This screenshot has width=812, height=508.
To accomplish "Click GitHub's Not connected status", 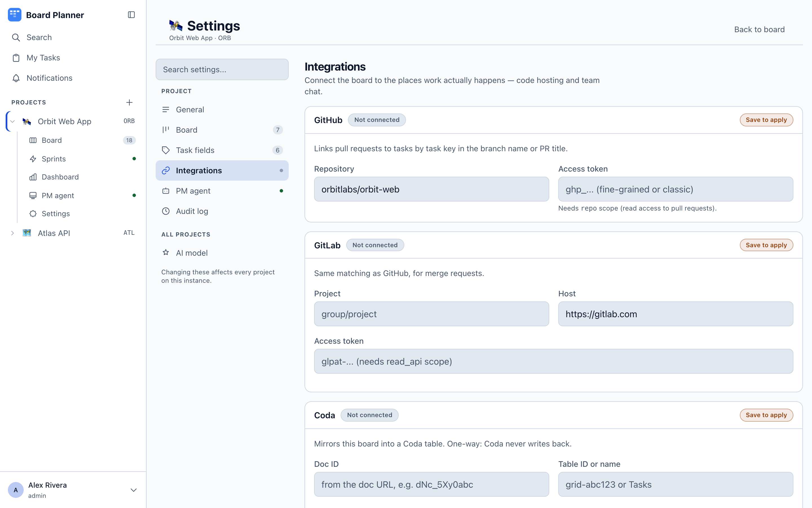I will 377,120.
